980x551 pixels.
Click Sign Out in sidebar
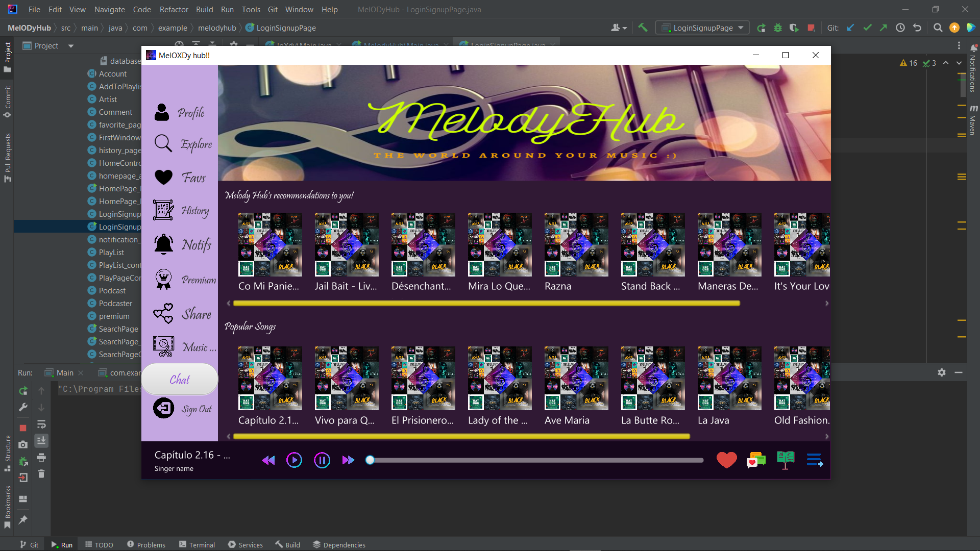pos(196,409)
